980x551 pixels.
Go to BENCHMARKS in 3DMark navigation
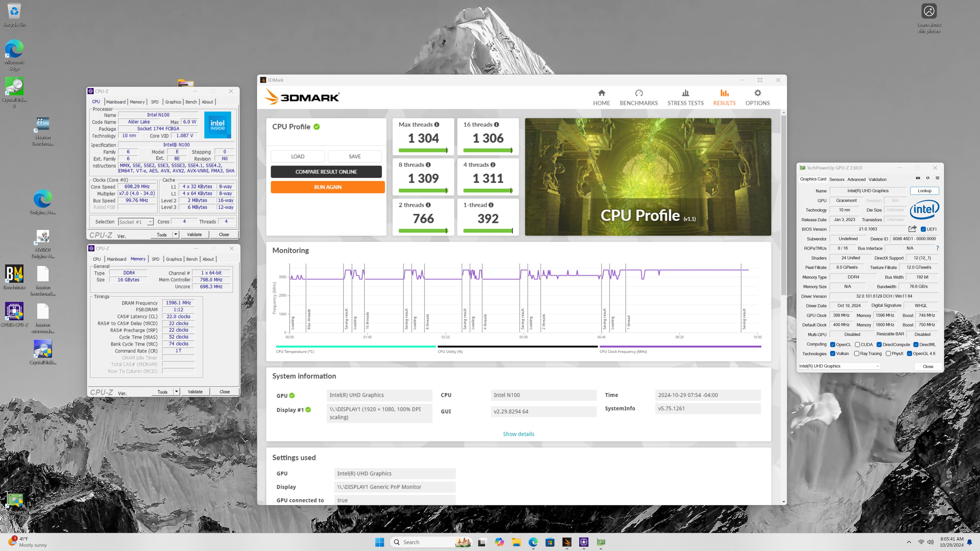(x=638, y=97)
